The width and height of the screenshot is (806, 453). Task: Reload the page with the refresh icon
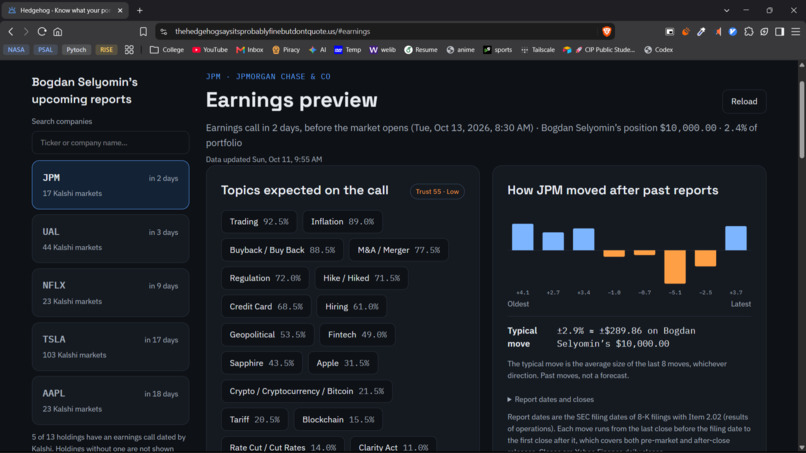click(42, 31)
